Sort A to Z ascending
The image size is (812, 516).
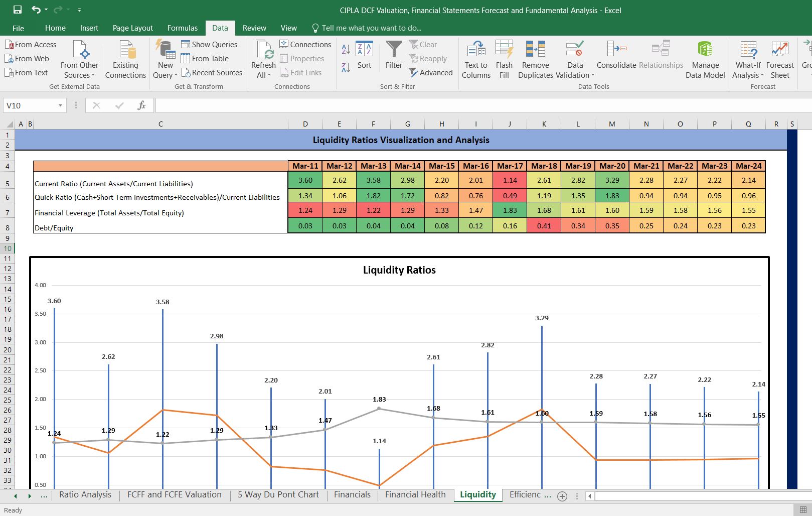point(346,49)
